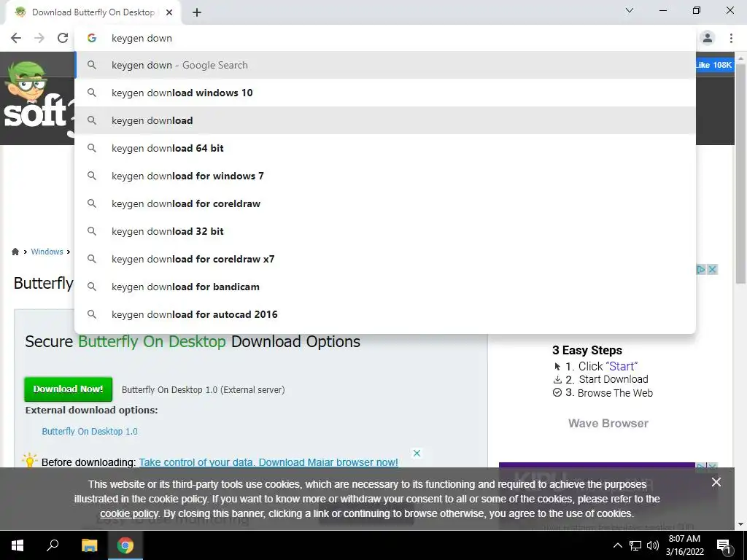Dismiss the cookie banner with the X
Screen dimensions: 747x560
[716, 482]
